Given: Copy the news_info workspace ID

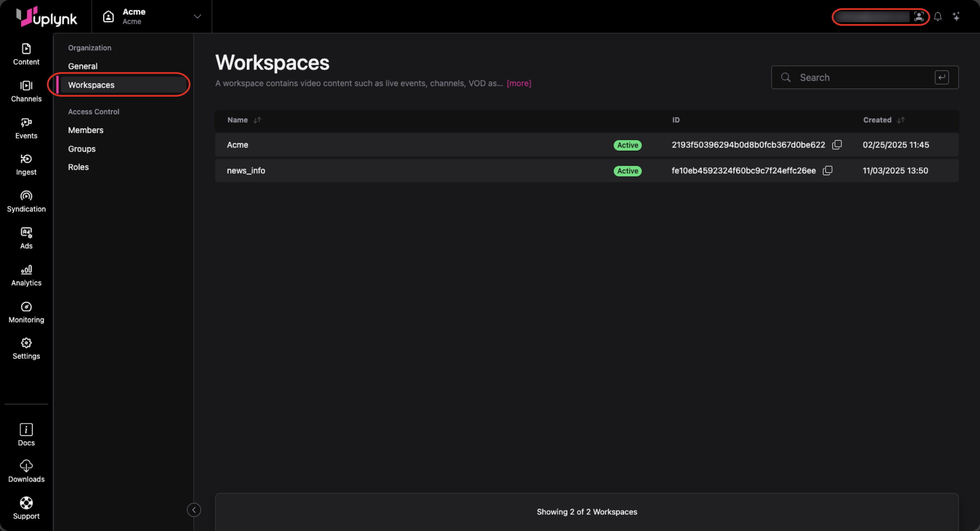Looking at the screenshot, I should 827,171.
